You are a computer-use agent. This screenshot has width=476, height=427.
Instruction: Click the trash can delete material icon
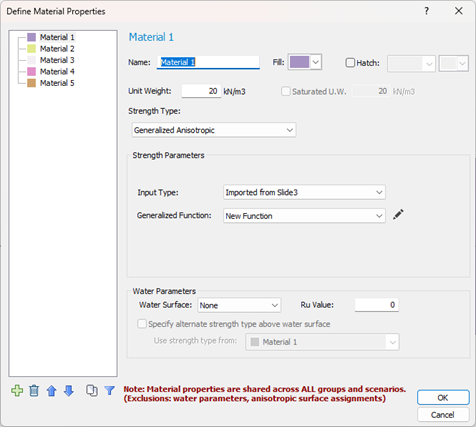34,390
